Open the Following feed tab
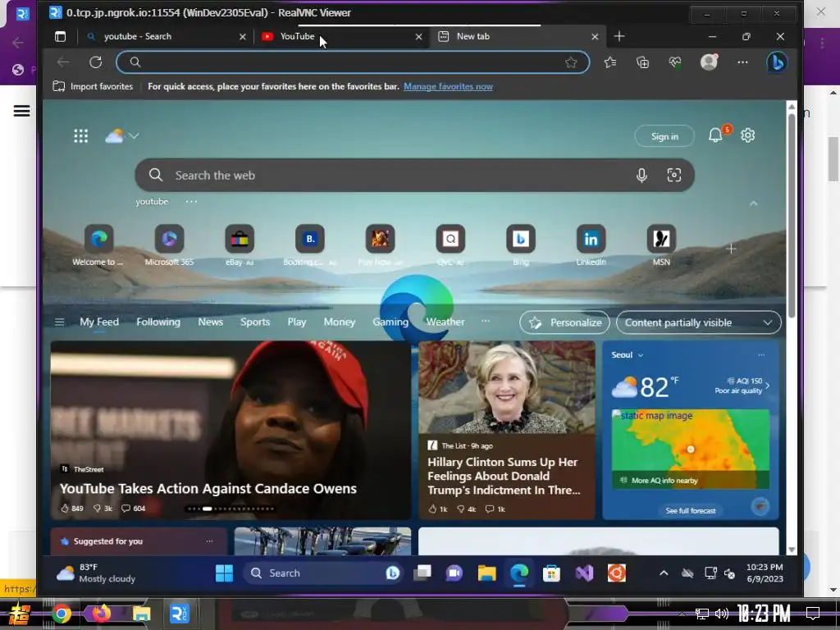The image size is (840, 630). tap(158, 322)
